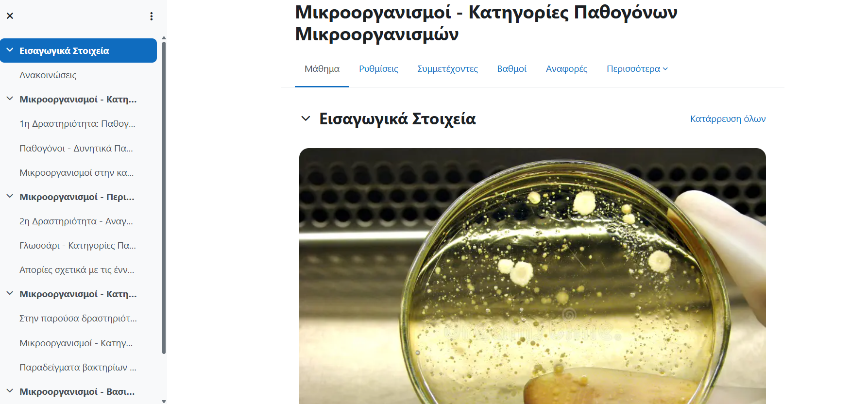868x404 pixels.
Task: Open the course index three-dot options menu
Action: coord(152,16)
